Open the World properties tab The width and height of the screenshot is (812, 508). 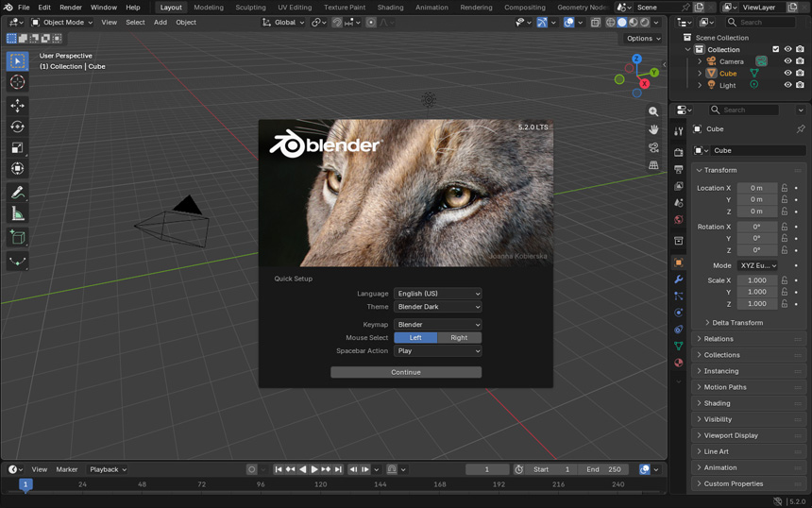click(x=678, y=220)
